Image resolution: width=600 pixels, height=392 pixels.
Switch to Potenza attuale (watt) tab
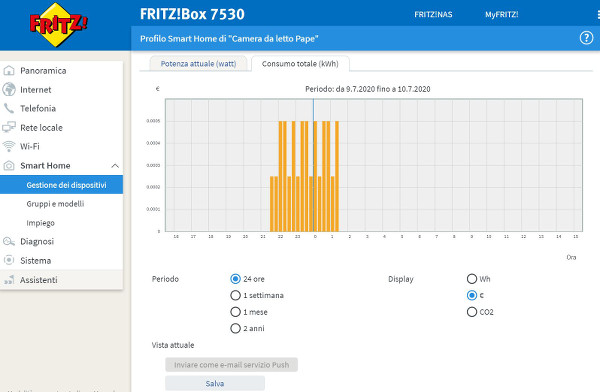coord(198,64)
